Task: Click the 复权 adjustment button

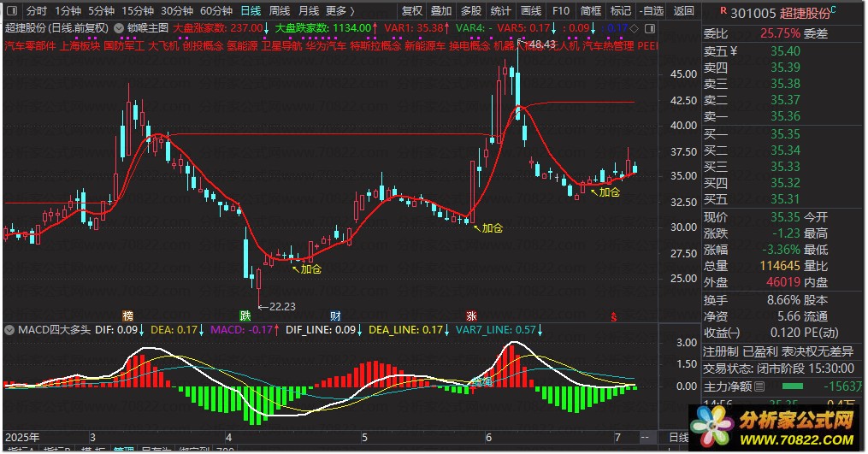Action: (x=412, y=10)
